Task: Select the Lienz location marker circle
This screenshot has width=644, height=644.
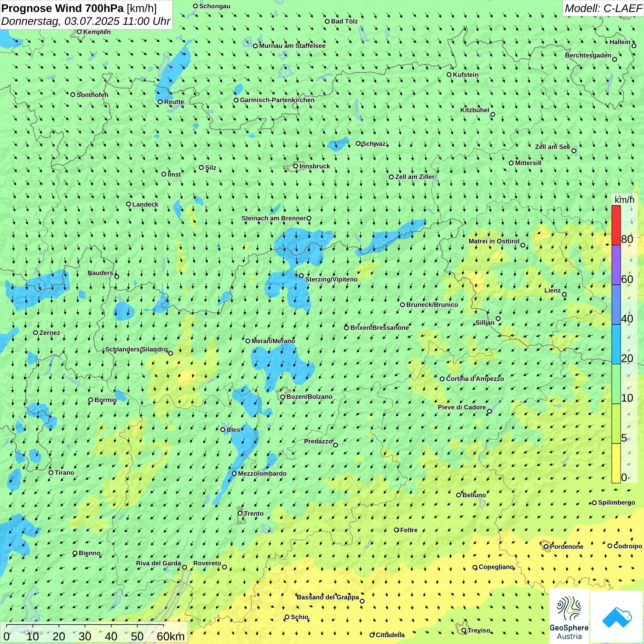Action: (x=564, y=294)
